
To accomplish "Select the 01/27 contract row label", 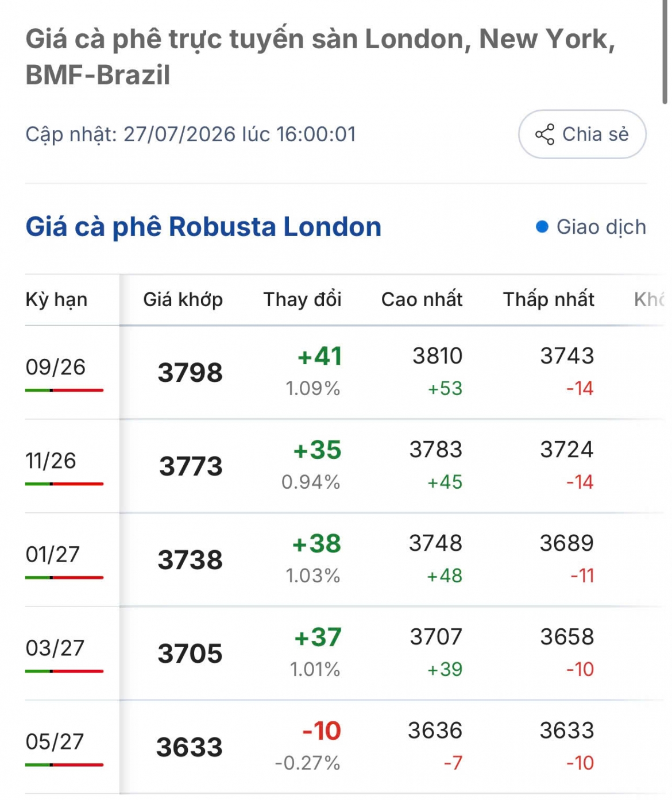I will point(52,554).
